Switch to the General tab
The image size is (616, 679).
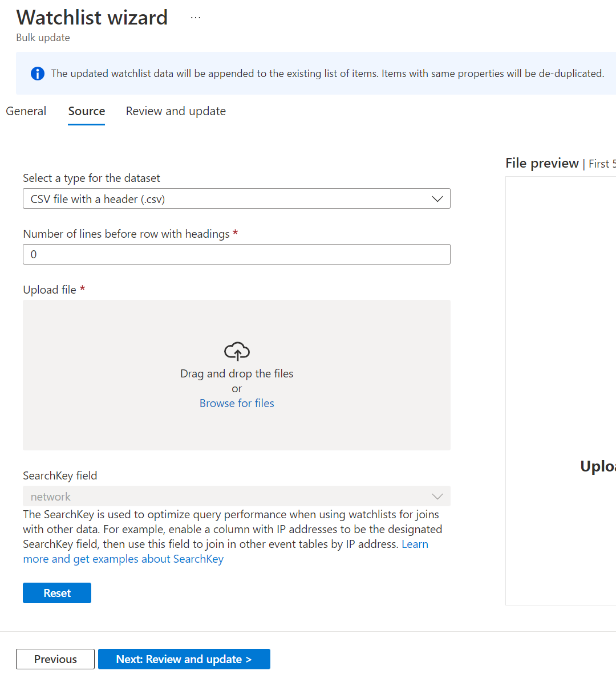click(26, 111)
